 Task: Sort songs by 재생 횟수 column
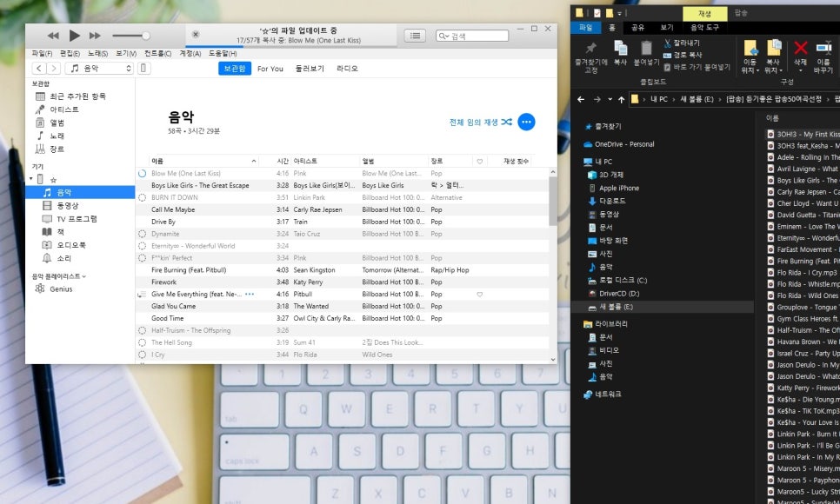(x=516, y=162)
